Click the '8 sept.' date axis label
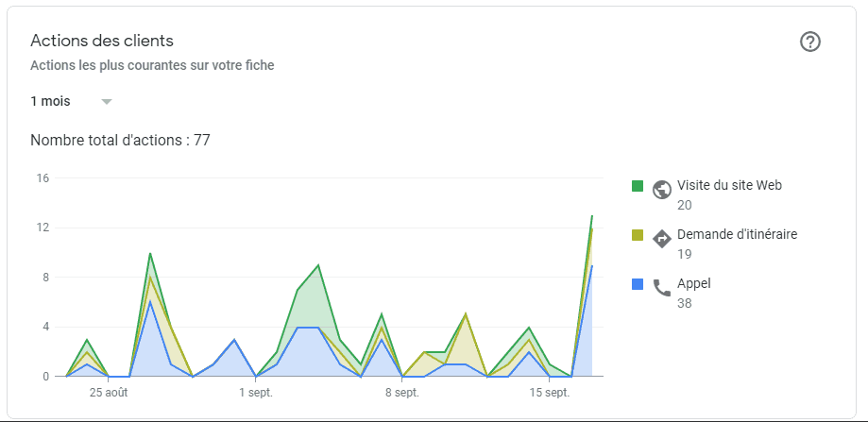This screenshot has width=868, height=422. [x=402, y=392]
